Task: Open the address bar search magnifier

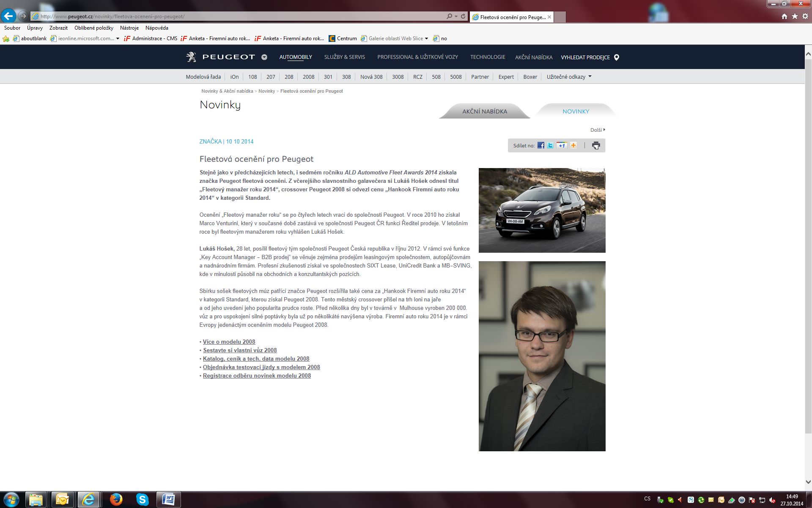Action: (x=449, y=16)
